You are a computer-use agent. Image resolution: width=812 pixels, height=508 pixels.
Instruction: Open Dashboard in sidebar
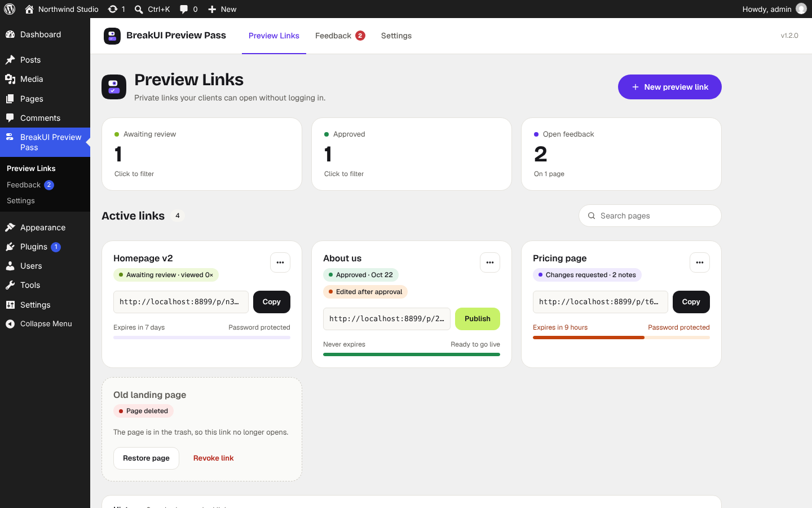pos(45,34)
